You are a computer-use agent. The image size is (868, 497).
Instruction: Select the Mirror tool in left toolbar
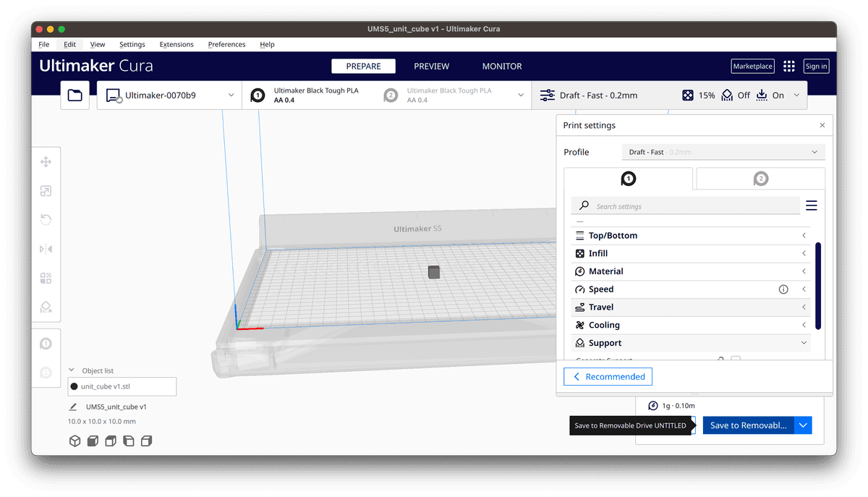click(x=46, y=249)
